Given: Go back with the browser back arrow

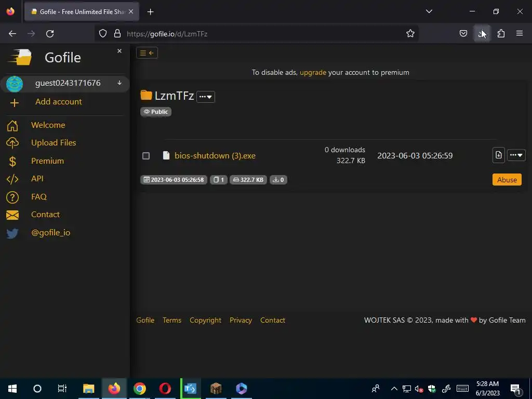Looking at the screenshot, I should pyautogui.click(x=12, y=34).
